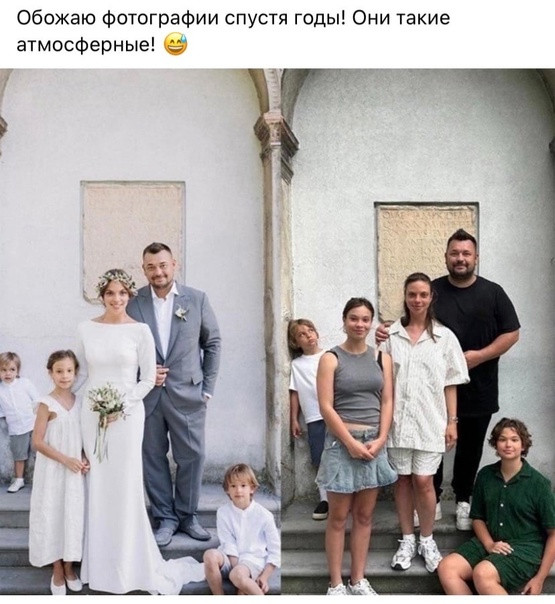Click the sweat-smile emoji in the caption
The width and height of the screenshot is (555, 604).
[x=176, y=44]
